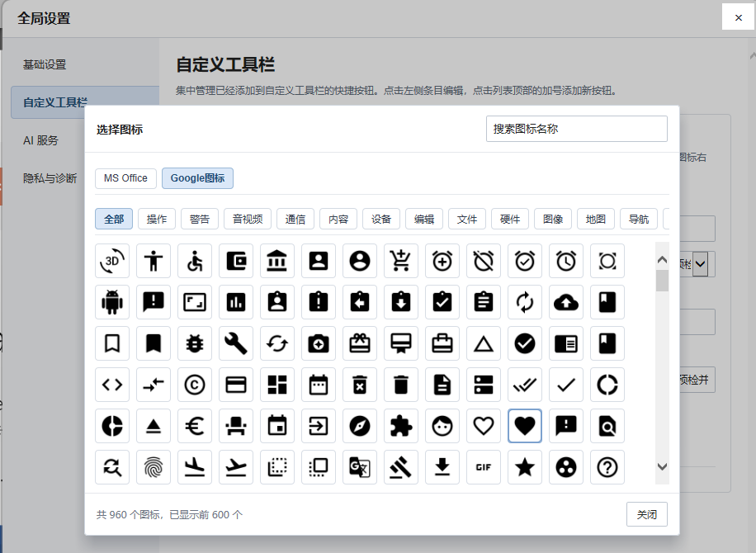Select the filled heart favorite icon
Viewport: 756px width, 553px height.
tap(525, 426)
